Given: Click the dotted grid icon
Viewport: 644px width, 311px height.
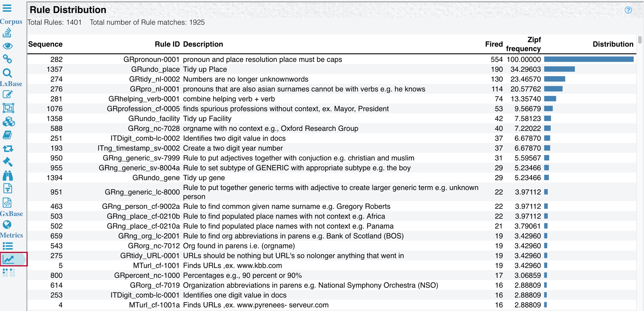Looking at the screenshot, I should pyautogui.click(x=9, y=273).
